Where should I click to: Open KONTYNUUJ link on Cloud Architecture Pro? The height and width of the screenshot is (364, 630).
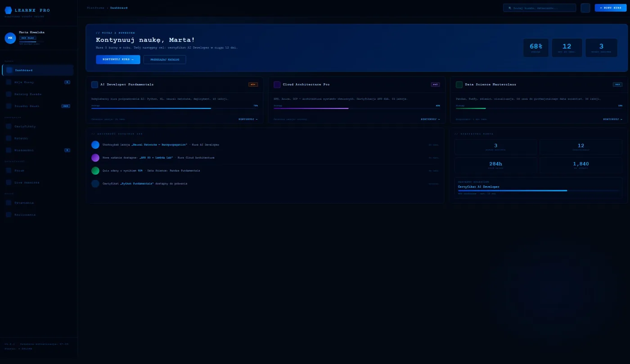(429, 119)
